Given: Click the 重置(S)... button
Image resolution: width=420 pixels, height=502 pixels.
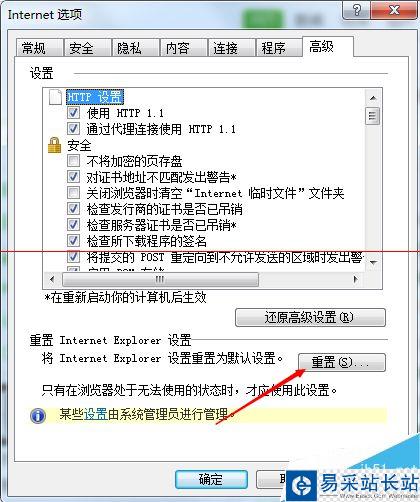Looking at the screenshot, I should [x=342, y=362].
